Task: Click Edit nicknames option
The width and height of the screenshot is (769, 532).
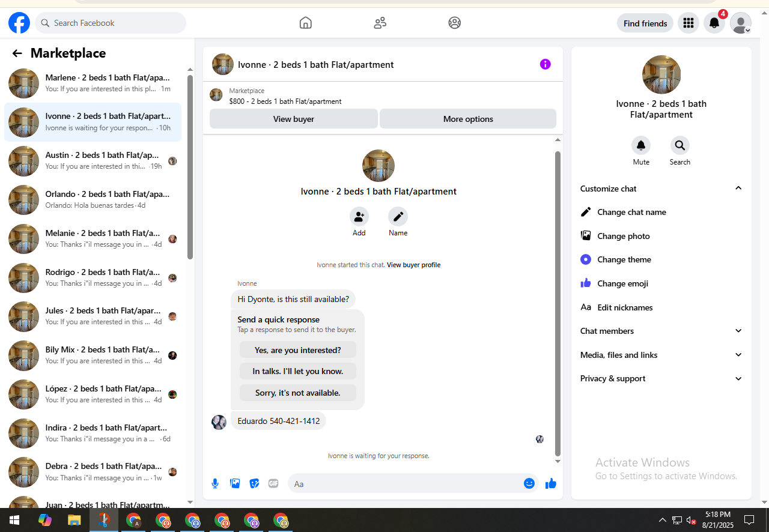Action: coord(661,307)
